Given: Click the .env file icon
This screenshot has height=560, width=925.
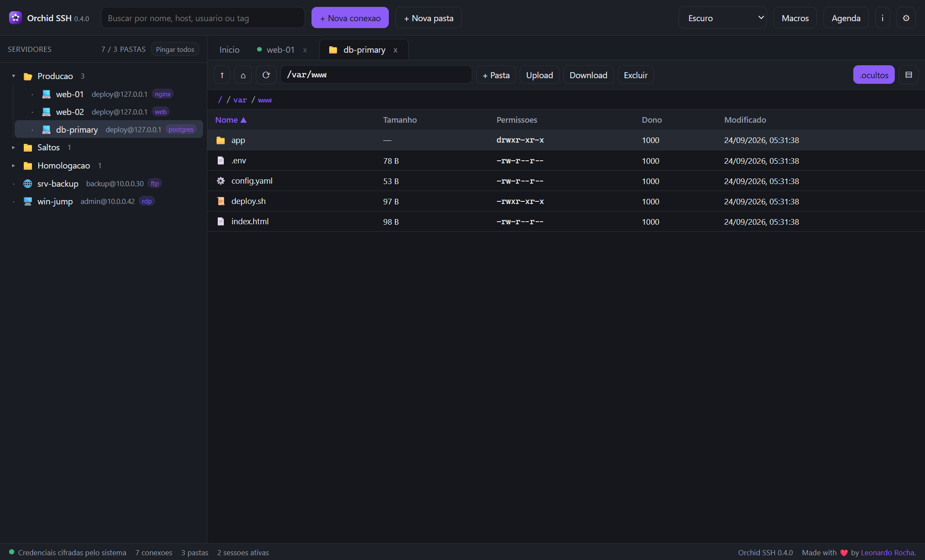Looking at the screenshot, I should pyautogui.click(x=221, y=160).
